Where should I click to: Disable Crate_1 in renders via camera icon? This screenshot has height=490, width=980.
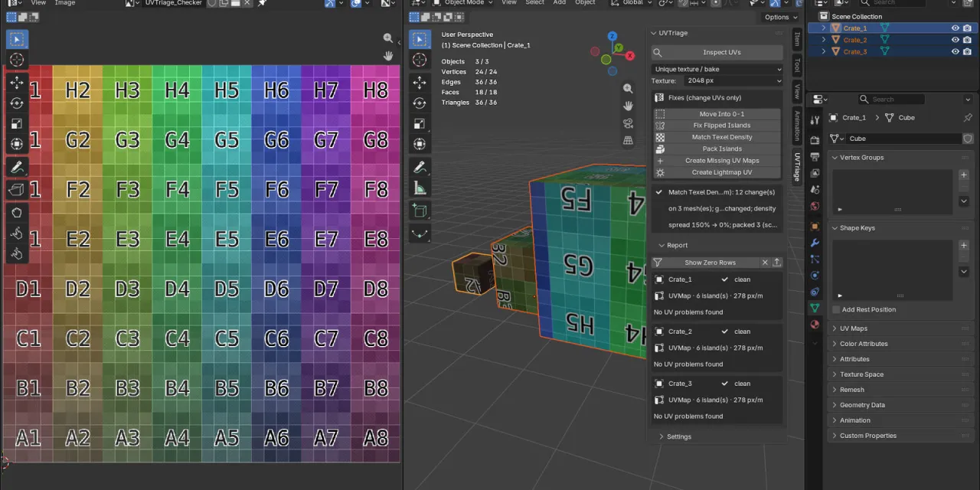968,28
